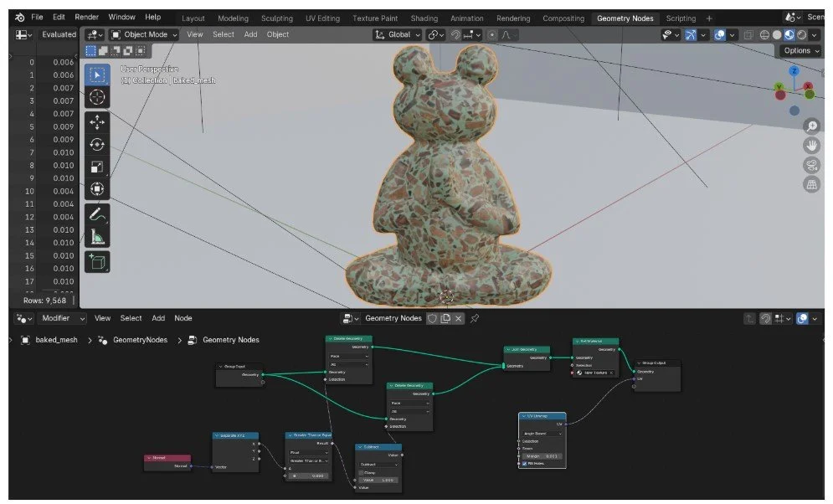Collapse the Join Geometry node
The width and height of the screenshot is (833, 504).
point(508,349)
